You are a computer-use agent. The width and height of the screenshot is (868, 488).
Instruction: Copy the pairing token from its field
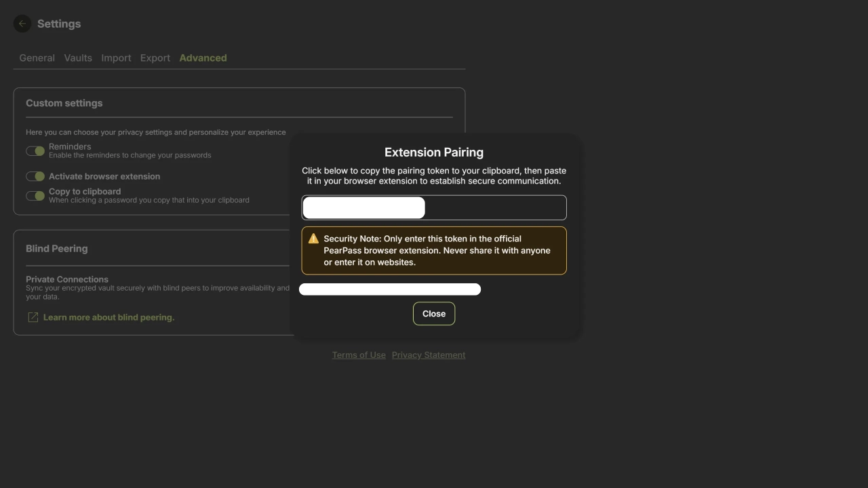tap(434, 207)
